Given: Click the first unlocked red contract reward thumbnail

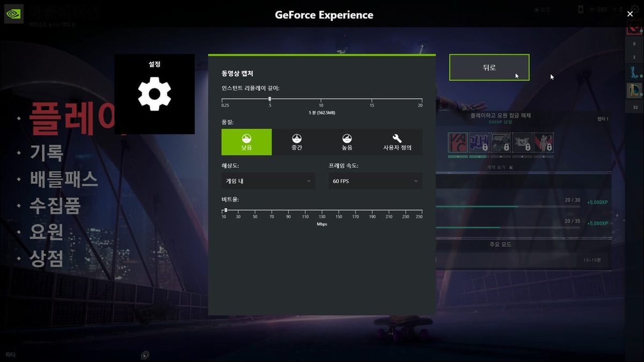Looking at the screenshot, I should pos(458,143).
